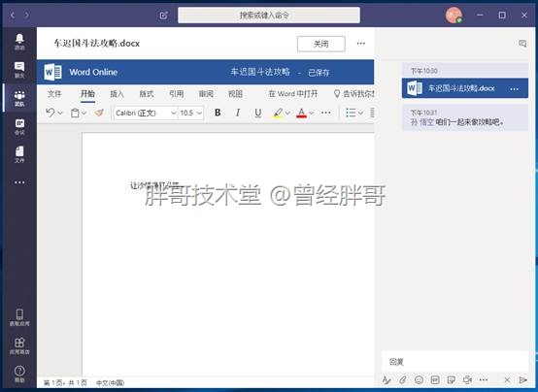Open the Activity bell in sidebar
The height and width of the screenshot is (392, 538).
coord(19,42)
